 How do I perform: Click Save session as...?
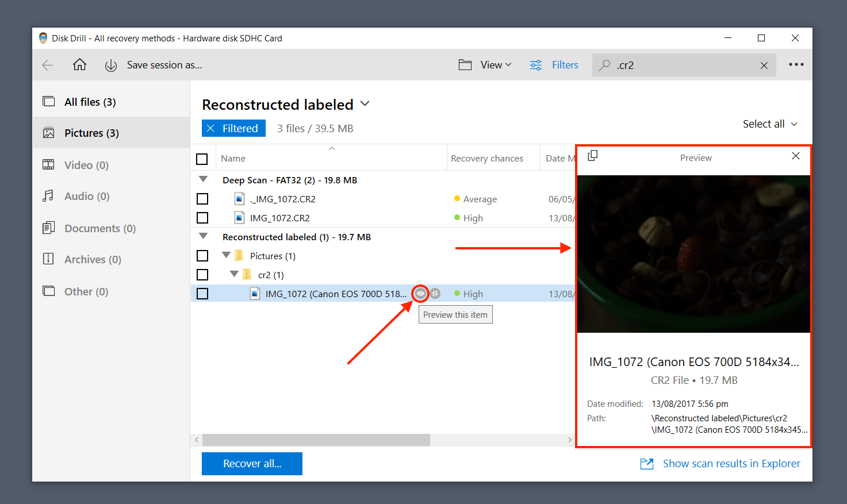pos(164,65)
